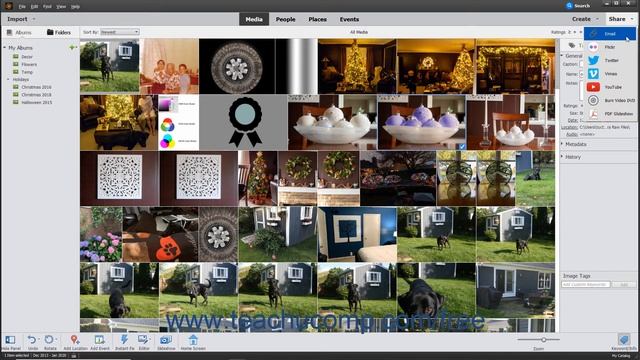This screenshot has width=640, height=360.
Task: Switch to the Folders tab
Action: tap(59, 32)
